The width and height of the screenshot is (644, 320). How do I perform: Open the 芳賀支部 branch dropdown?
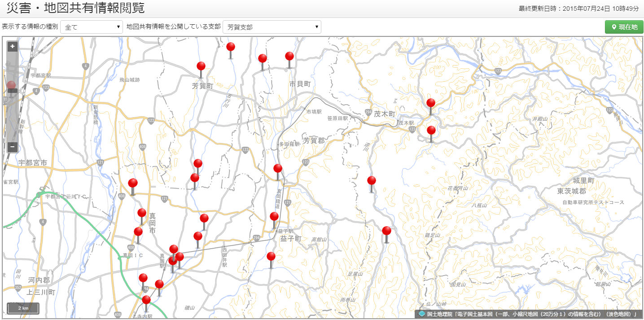tap(272, 27)
